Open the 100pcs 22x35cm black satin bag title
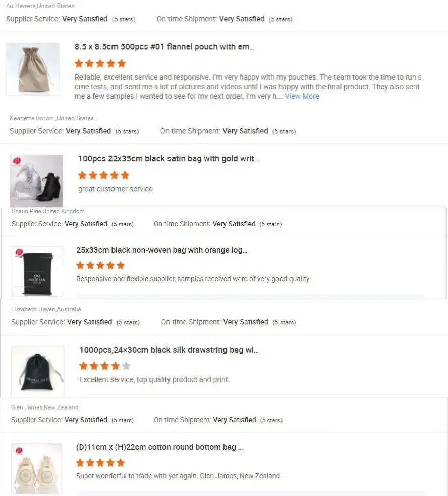Image resolution: width=448 pixels, height=496 pixels. click(x=169, y=159)
